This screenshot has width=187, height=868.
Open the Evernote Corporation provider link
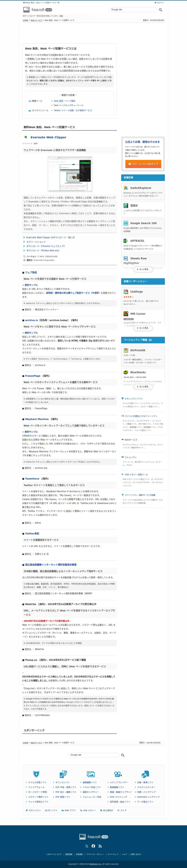click(44, 260)
